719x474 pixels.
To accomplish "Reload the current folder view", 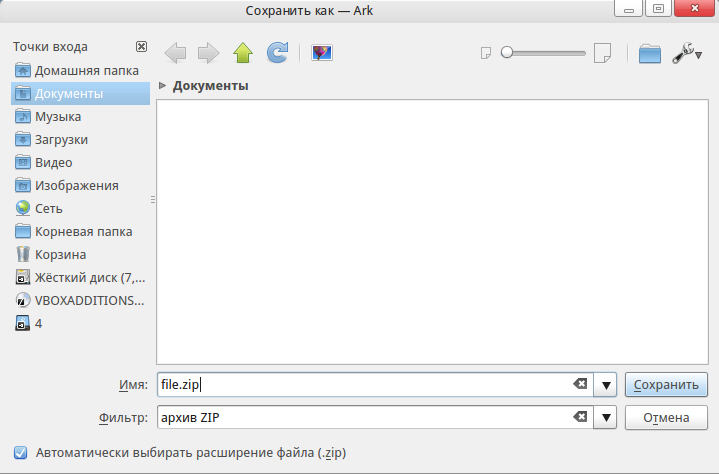I will pos(277,53).
